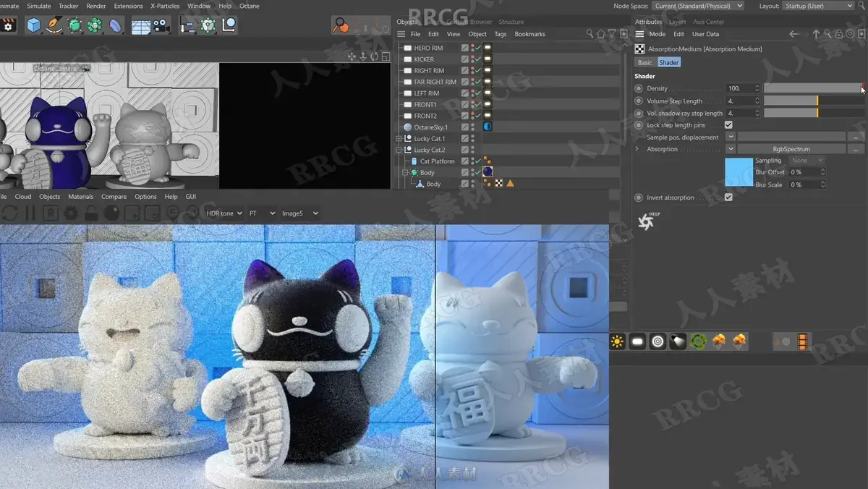This screenshot has width=868, height=489.
Task: Click Density animation keyframe dot
Action: pos(639,88)
